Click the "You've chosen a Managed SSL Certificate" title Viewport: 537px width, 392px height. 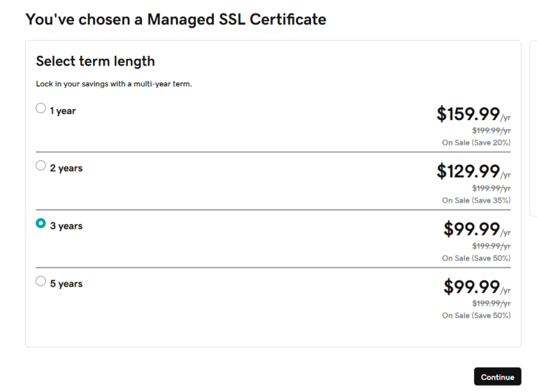coord(176,20)
